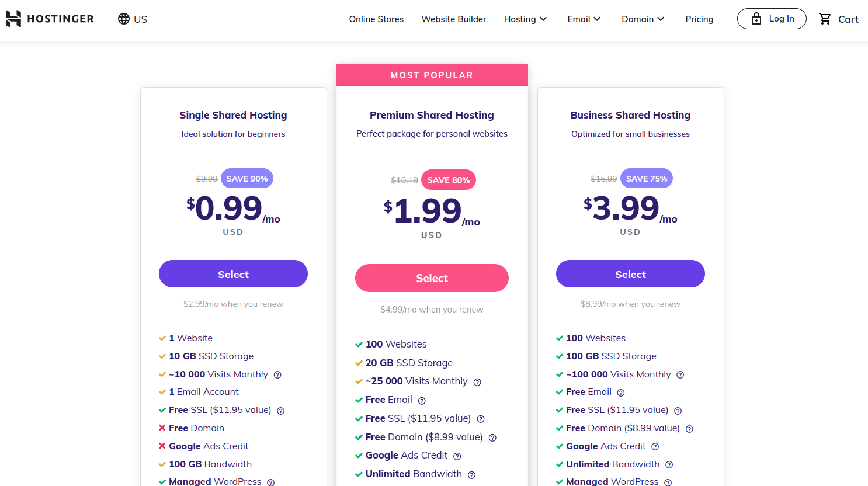868x486 pixels.
Task: Select the Premium Shared Hosting plan
Action: pos(432,278)
